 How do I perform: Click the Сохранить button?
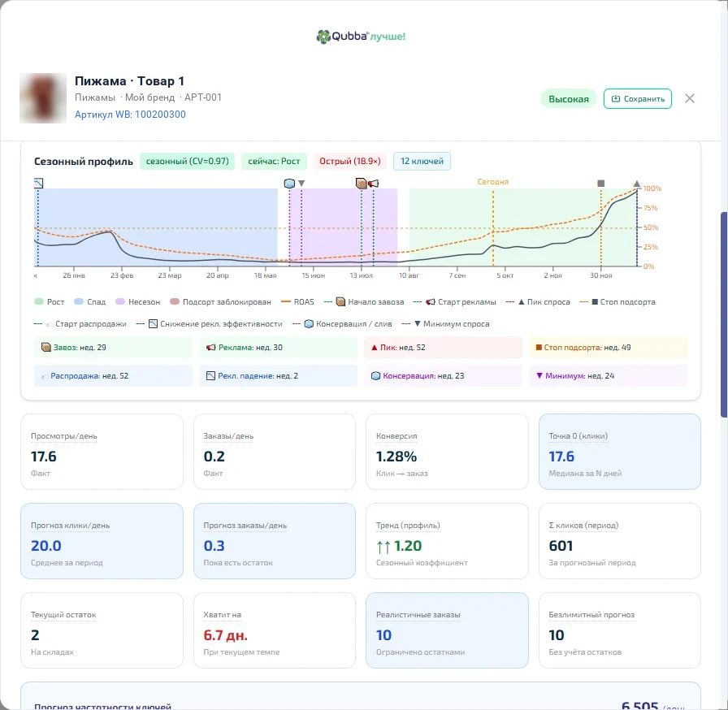[x=638, y=99]
